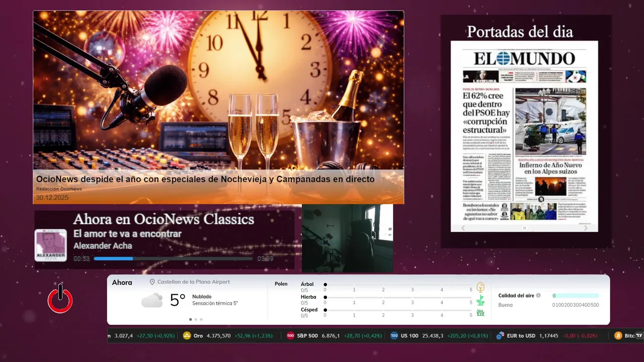Click the TradingView logo in ticker

pos(639,336)
